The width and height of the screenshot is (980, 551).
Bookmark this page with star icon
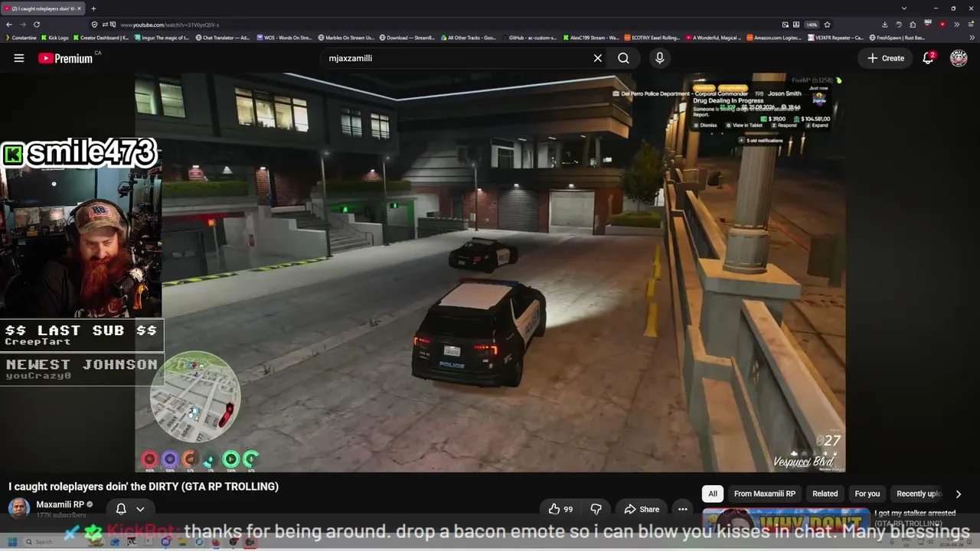point(827,24)
